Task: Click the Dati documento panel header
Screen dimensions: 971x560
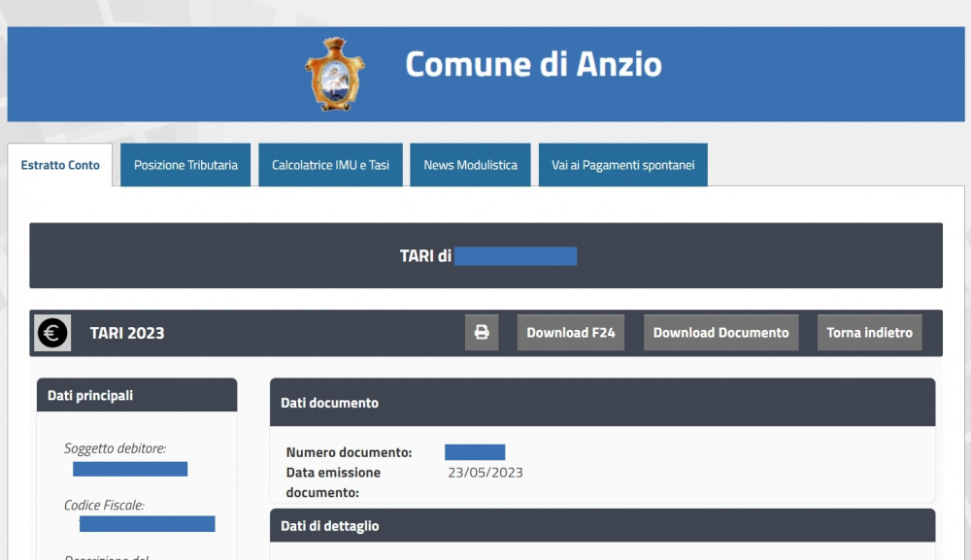Action: pos(603,402)
